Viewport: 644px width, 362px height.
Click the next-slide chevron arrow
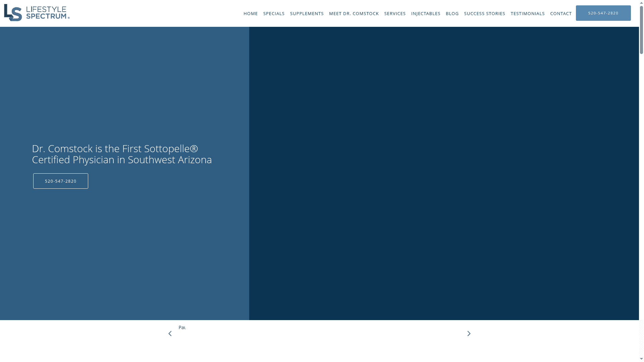click(x=469, y=333)
